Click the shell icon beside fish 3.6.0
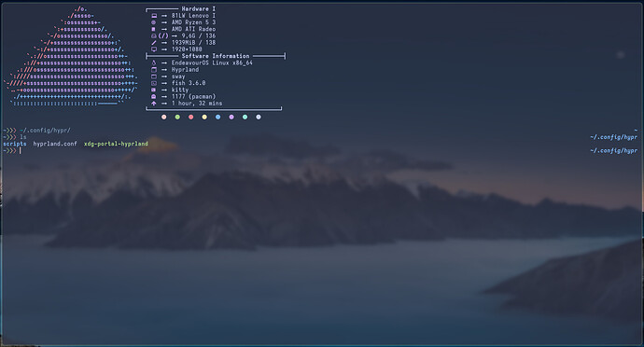Image resolution: width=644 pixels, height=347 pixels. coord(154,83)
